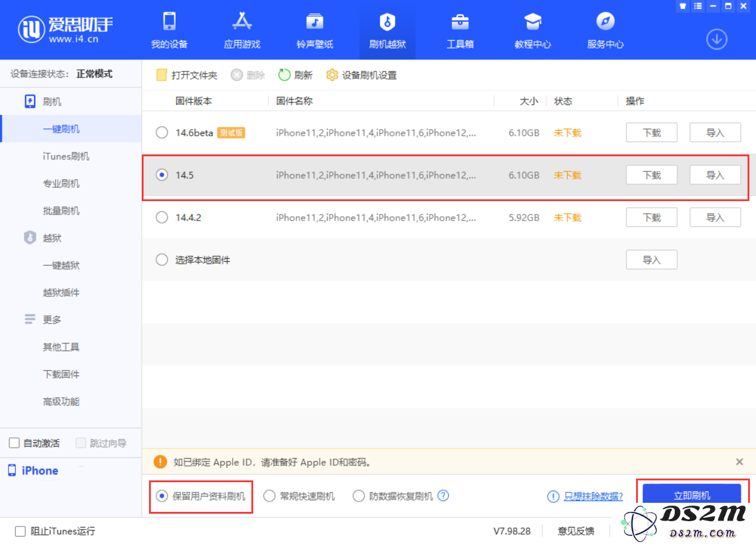
Task: Enable the 自动激活 checkbox
Action: click(15, 443)
